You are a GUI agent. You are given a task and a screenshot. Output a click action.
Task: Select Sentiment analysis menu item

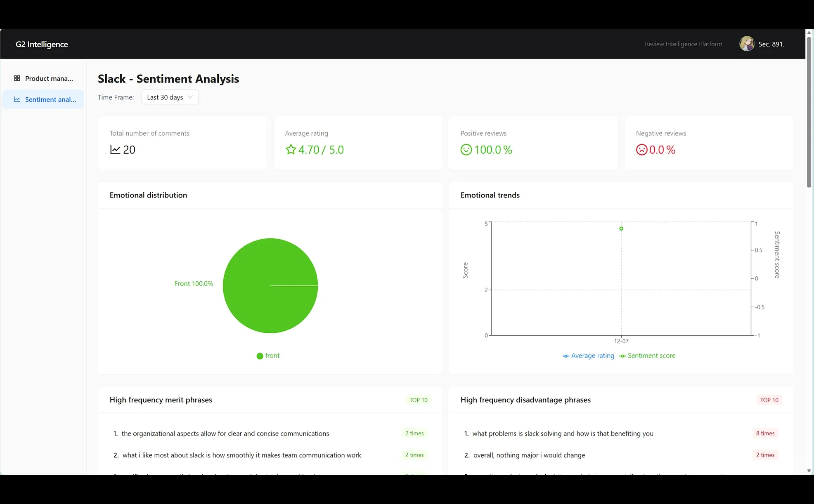(x=50, y=99)
